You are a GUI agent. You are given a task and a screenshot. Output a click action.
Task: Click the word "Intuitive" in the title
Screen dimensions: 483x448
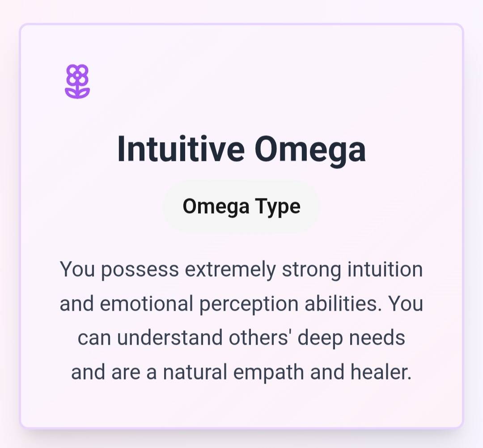(x=181, y=149)
